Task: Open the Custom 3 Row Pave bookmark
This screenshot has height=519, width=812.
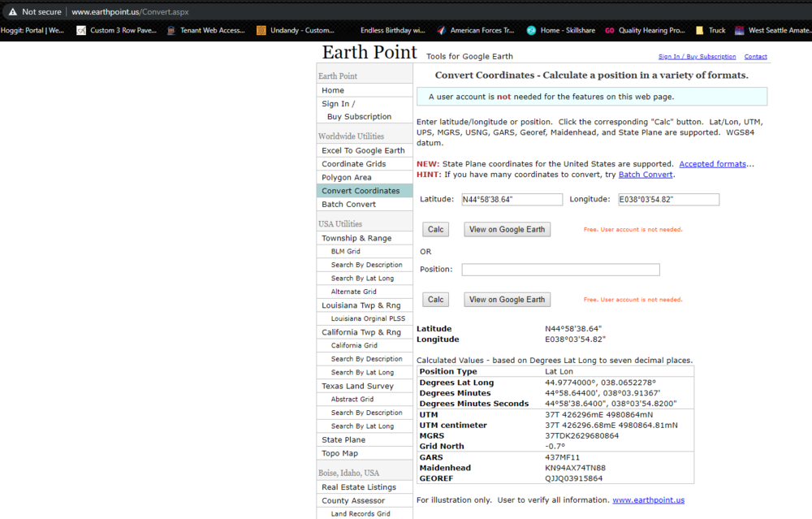Action: (x=116, y=31)
